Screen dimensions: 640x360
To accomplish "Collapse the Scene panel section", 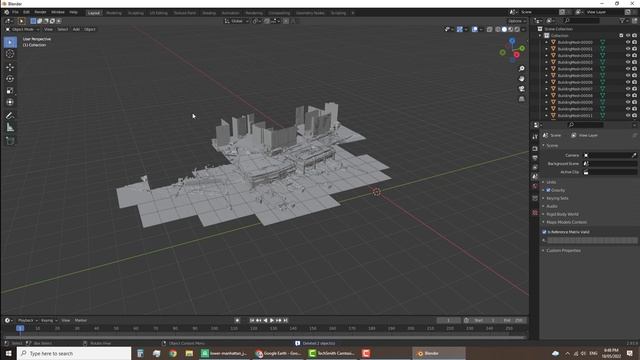I will [543, 145].
